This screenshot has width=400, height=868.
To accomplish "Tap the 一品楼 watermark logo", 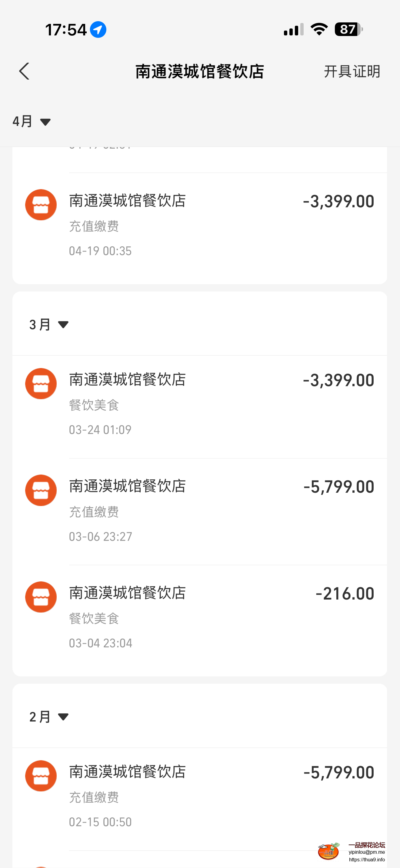I will pyautogui.click(x=329, y=851).
